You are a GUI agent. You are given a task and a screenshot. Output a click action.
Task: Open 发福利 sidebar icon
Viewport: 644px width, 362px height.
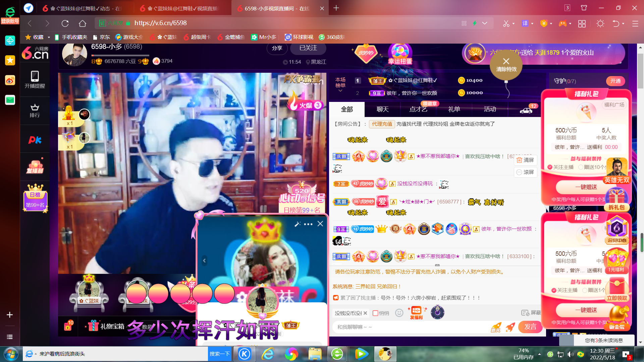[x=35, y=167]
